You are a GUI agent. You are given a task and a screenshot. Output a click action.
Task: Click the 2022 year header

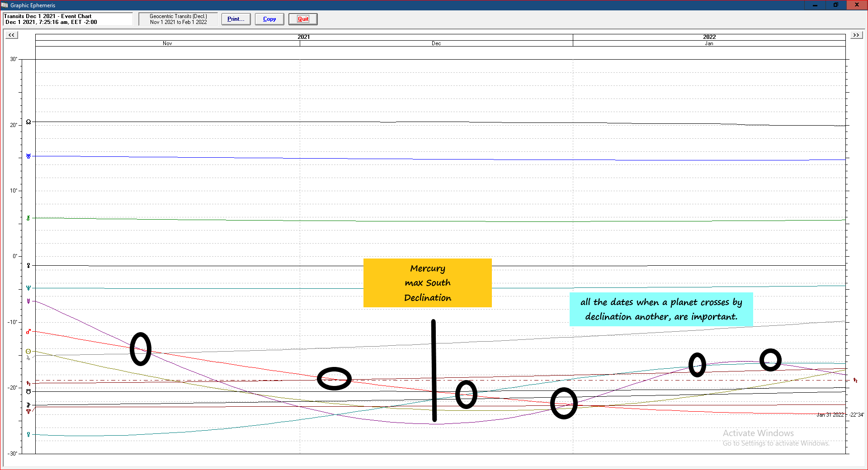pyautogui.click(x=709, y=37)
